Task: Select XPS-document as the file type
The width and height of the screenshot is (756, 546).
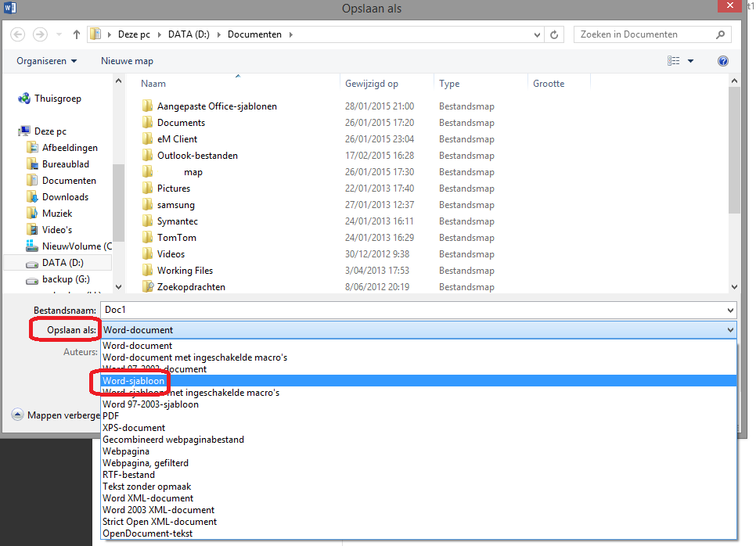Action: click(419, 428)
